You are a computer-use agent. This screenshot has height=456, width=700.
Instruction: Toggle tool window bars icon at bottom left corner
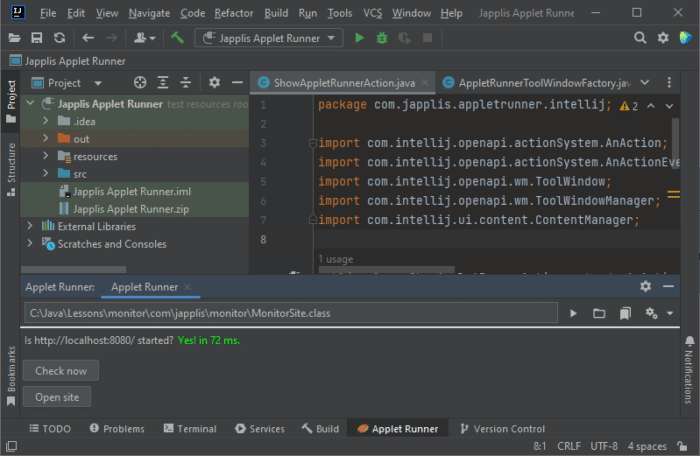(11, 446)
